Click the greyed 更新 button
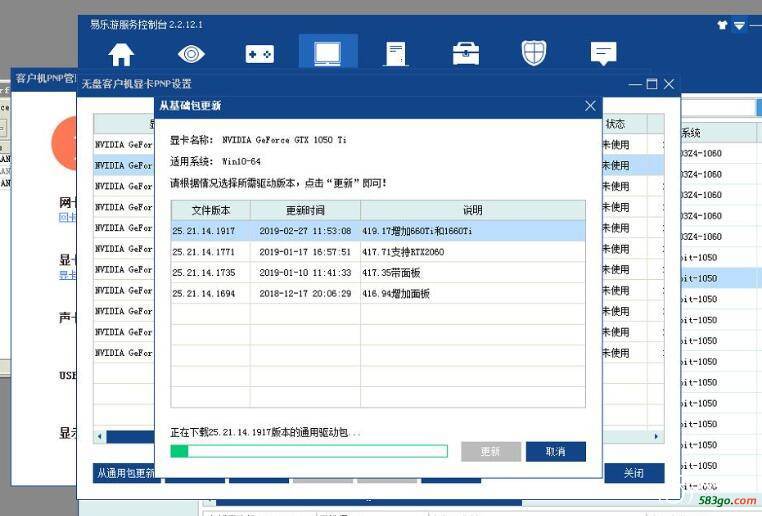Image resolution: width=762 pixels, height=516 pixels. point(490,451)
